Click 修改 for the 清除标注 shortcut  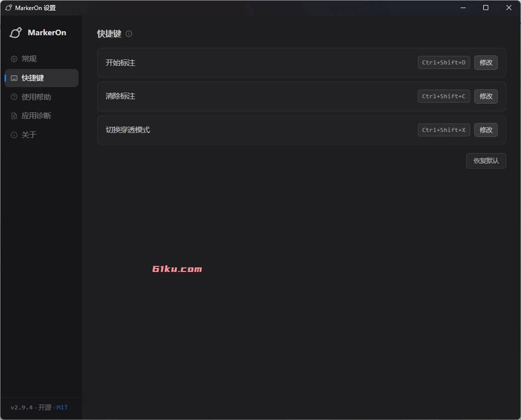point(486,96)
